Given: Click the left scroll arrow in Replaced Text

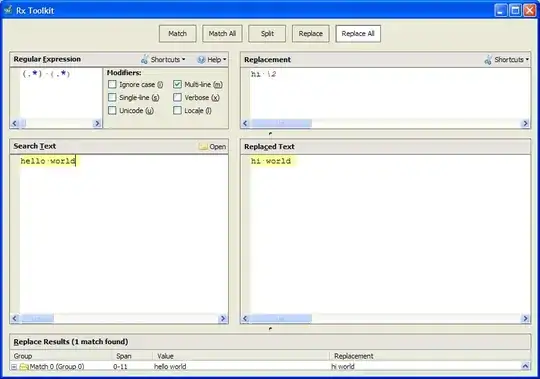Looking at the screenshot, I should pyautogui.click(x=245, y=318).
